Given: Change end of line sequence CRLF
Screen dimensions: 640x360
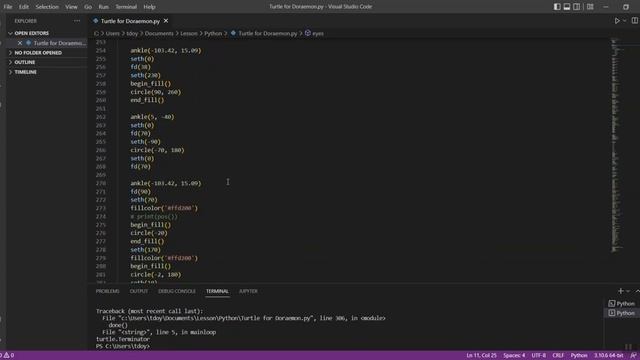Looking at the screenshot, I should coord(558,356).
